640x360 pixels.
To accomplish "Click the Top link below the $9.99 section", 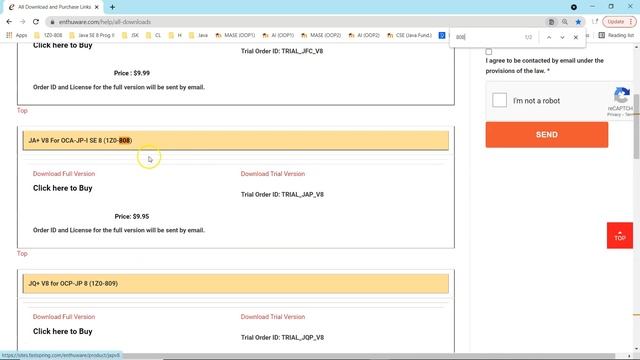I will point(22,111).
